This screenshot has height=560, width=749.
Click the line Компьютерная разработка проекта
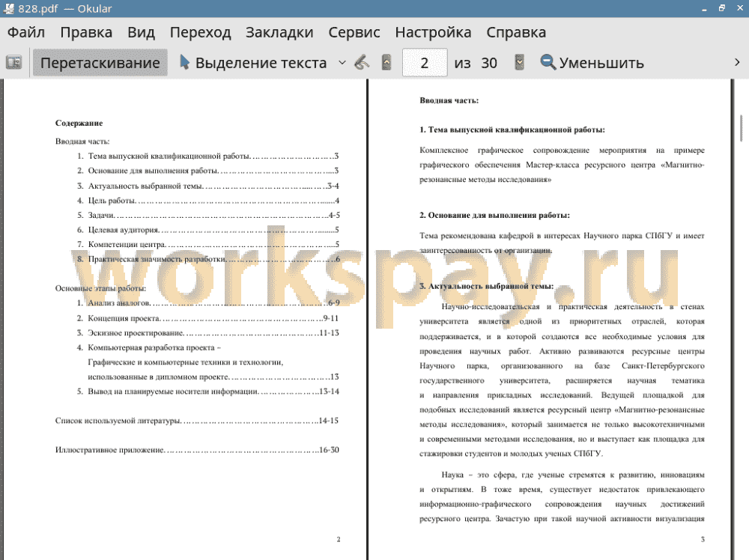[149, 347]
